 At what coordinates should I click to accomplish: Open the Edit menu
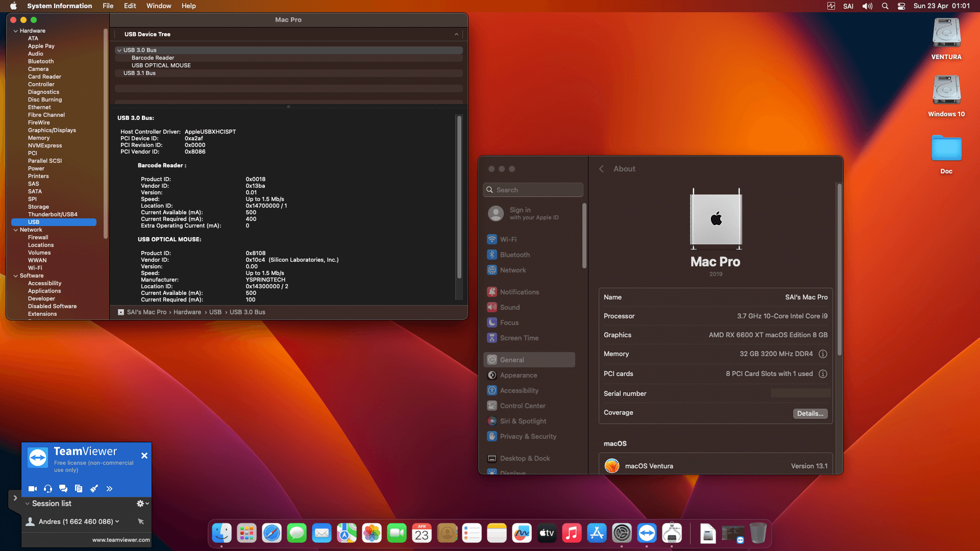click(130, 6)
